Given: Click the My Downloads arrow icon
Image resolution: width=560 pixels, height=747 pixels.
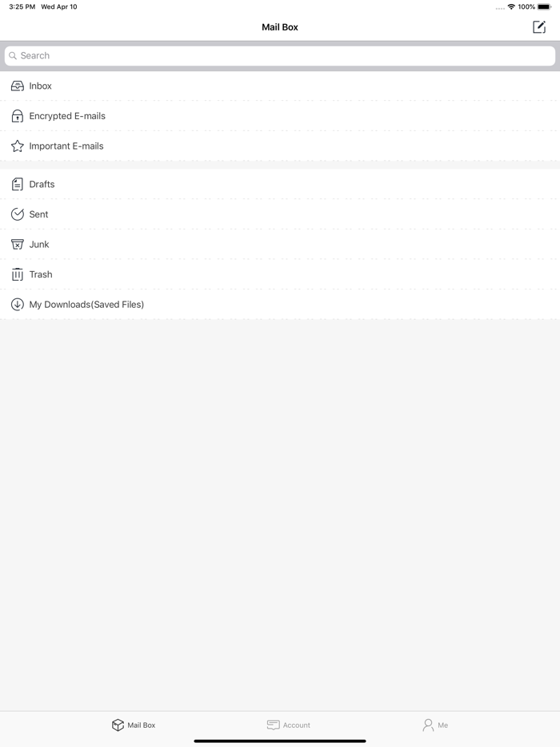Looking at the screenshot, I should 18,305.
